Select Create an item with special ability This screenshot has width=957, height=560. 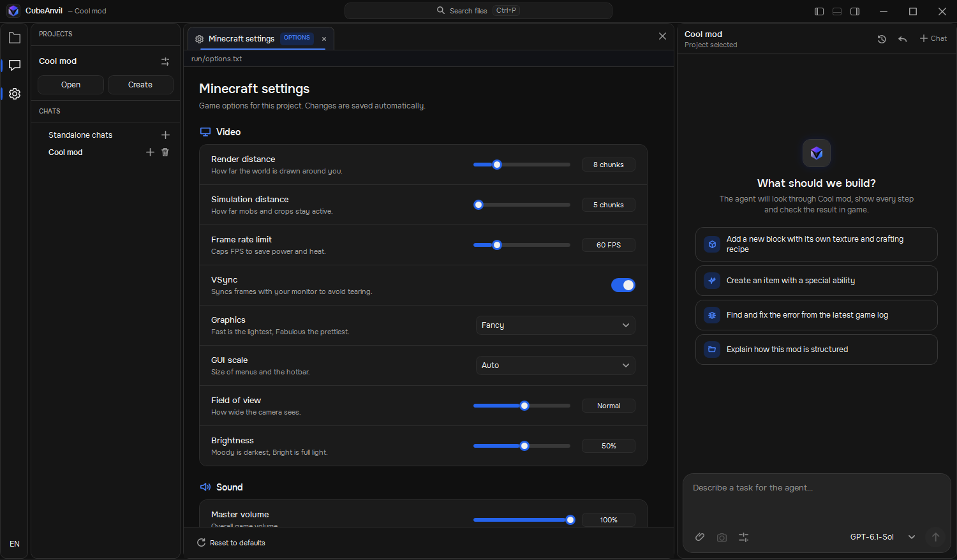pos(816,281)
